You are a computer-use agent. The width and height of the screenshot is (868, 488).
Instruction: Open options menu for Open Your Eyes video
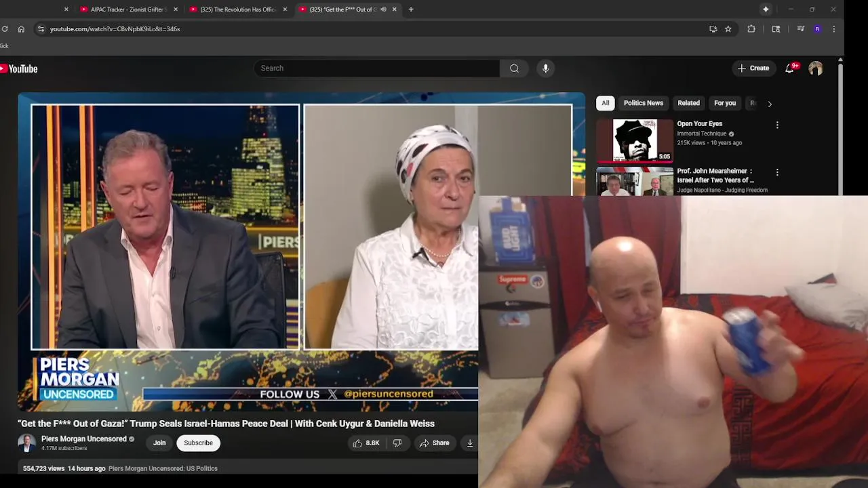(x=777, y=125)
